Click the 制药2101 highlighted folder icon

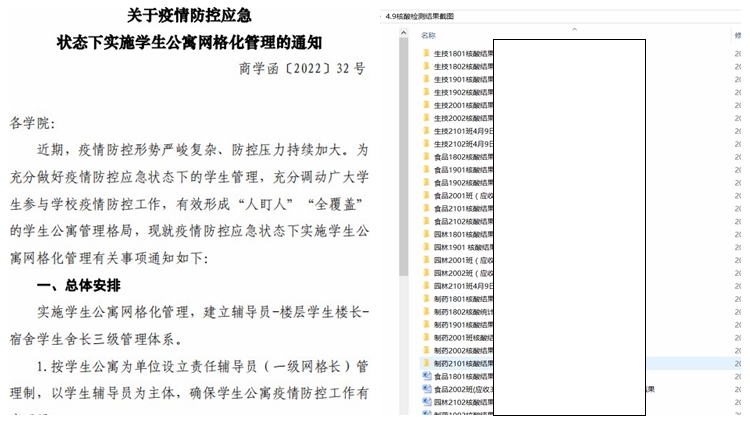point(426,363)
